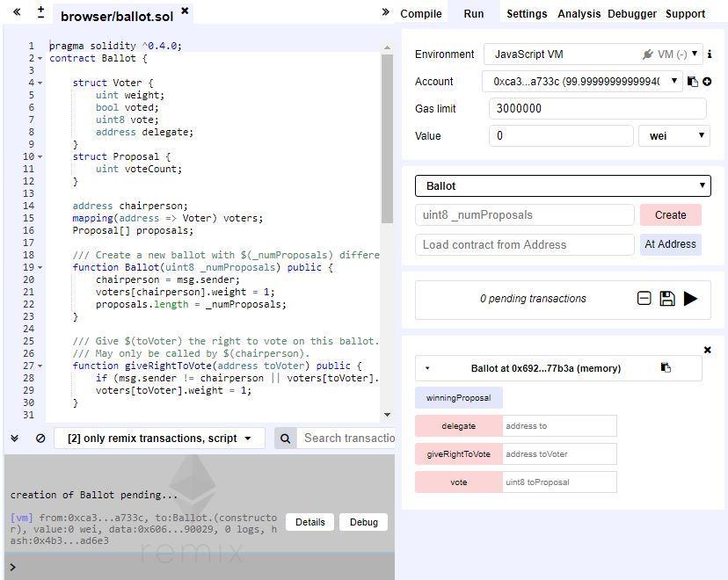Click the Gas limit input field
Screen dimensions: 728x580
point(598,109)
